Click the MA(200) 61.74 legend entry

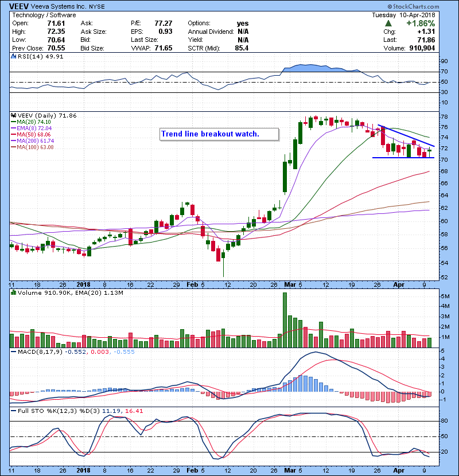33,141
